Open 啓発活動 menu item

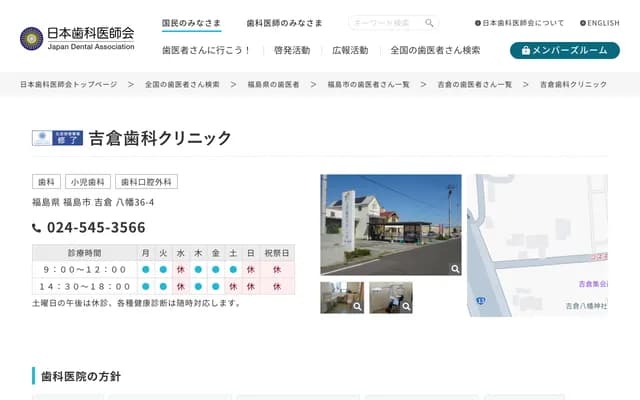pos(292,50)
